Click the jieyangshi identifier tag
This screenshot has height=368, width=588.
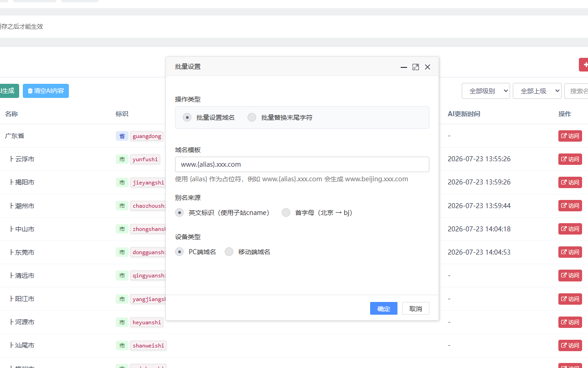[148, 182]
